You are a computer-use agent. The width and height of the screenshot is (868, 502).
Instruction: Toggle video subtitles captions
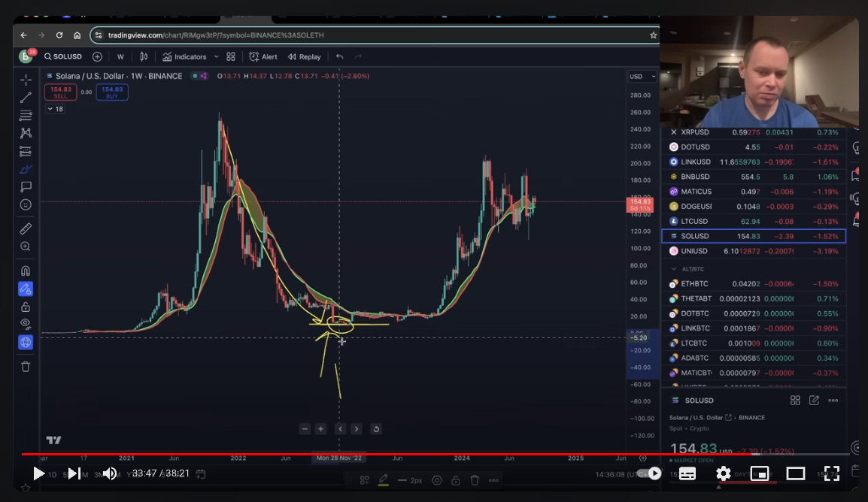[687, 473]
